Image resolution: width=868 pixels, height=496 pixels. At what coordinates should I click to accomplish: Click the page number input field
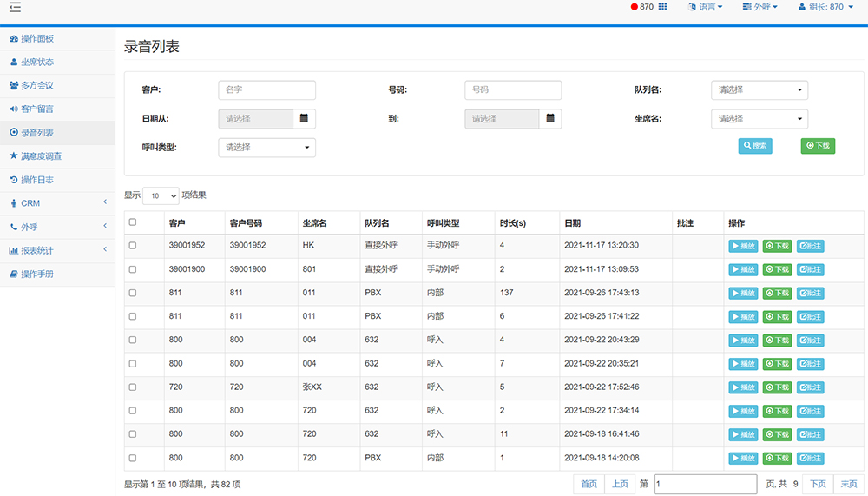705,484
